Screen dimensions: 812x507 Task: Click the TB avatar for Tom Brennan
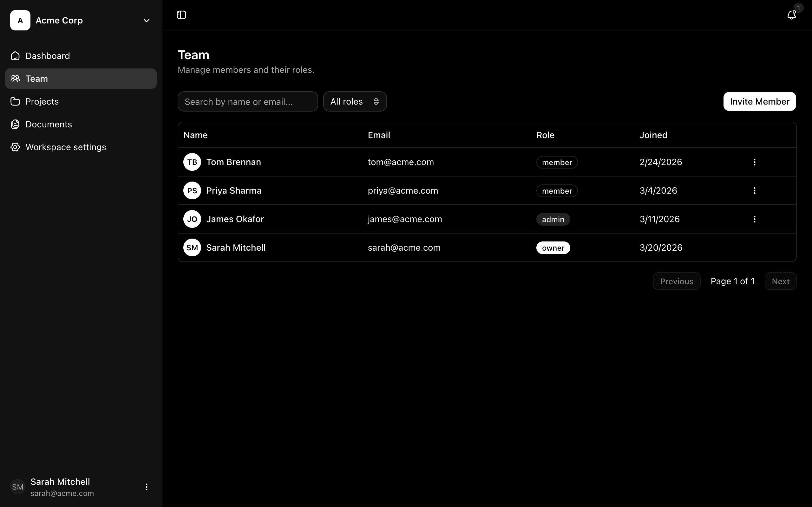click(x=192, y=162)
